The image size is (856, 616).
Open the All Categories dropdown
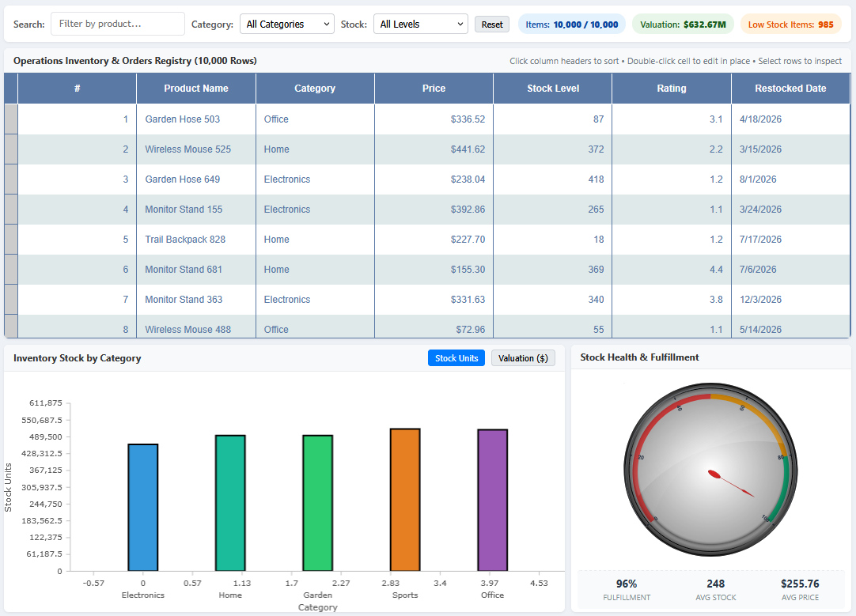click(286, 24)
